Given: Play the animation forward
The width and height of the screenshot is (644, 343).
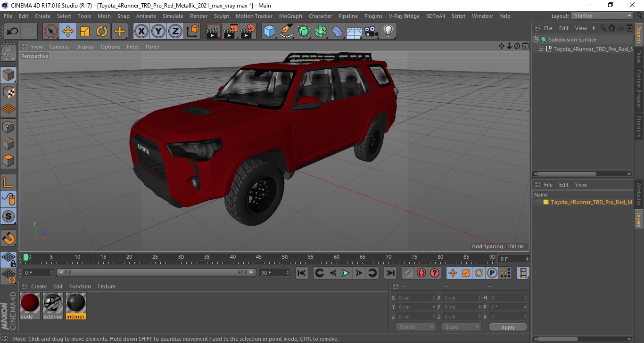Looking at the screenshot, I should 346,273.
